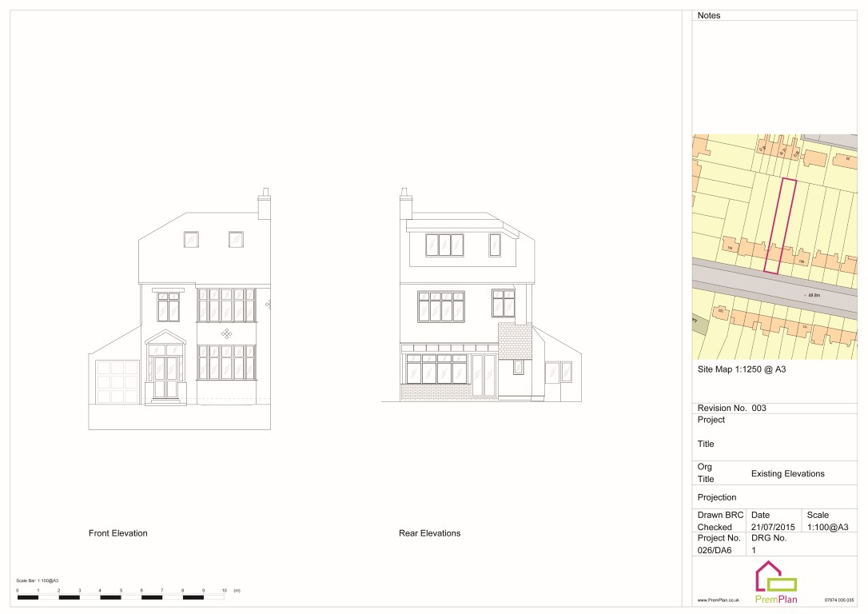Screen dimensions: 868x614
Task: Click the PremPlan house logo
Action: [775, 577]
